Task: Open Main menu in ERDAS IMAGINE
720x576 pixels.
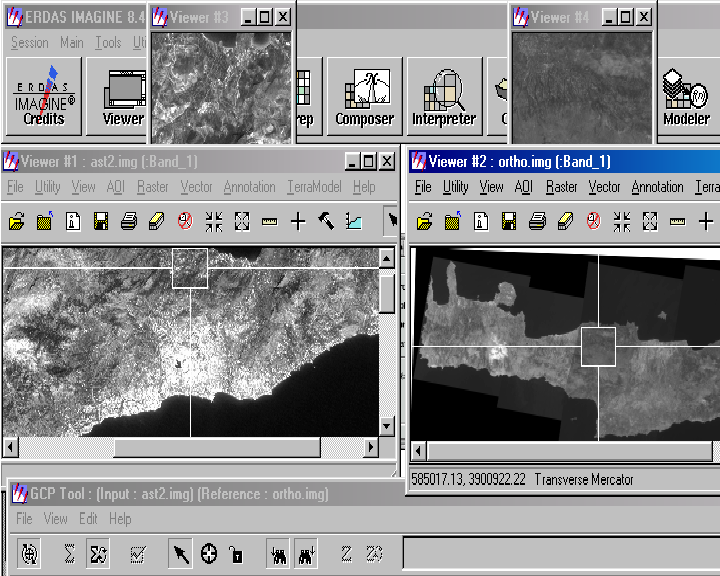Action: [x=72, y=43]
